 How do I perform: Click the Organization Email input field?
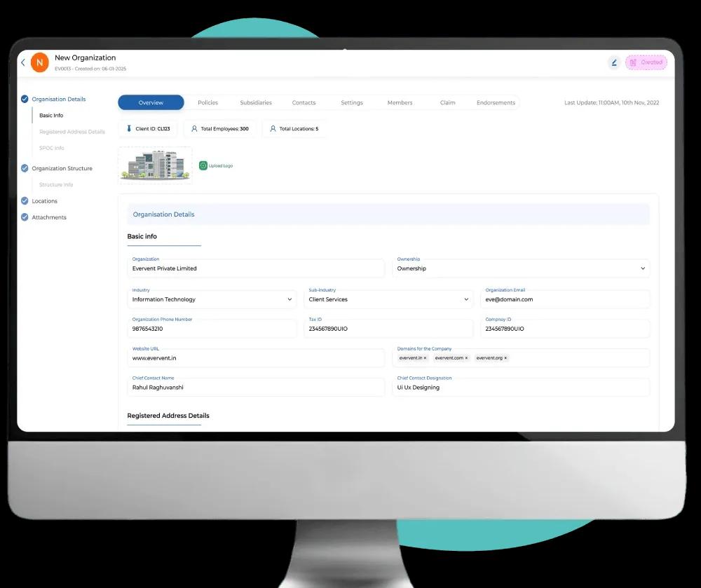[x=566, y=299]
